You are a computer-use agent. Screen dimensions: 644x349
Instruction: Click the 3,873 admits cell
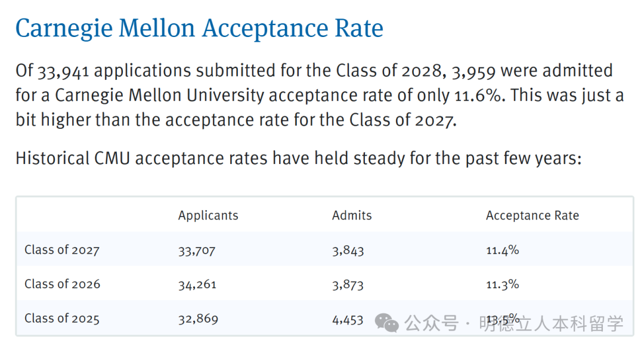348,285
